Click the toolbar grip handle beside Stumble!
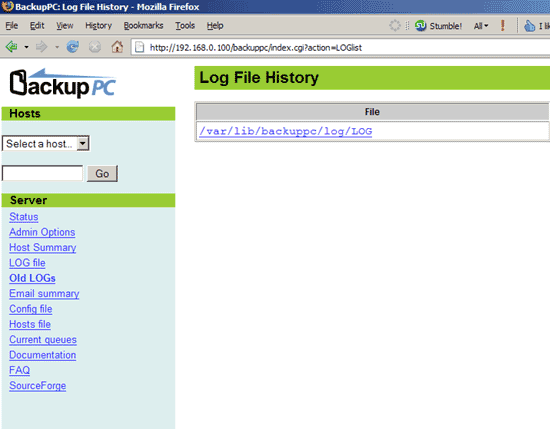Viewport: 550px width, 429px height. point(407,26)
